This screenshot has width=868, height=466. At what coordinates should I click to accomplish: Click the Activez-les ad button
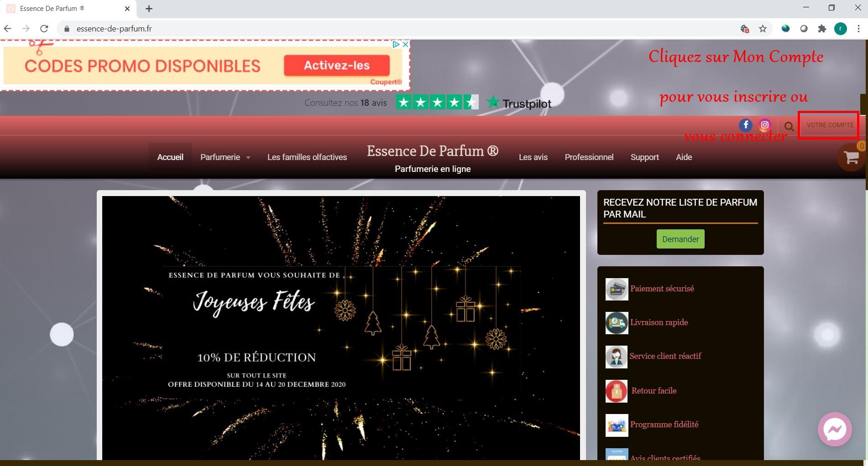coord(337,66)
